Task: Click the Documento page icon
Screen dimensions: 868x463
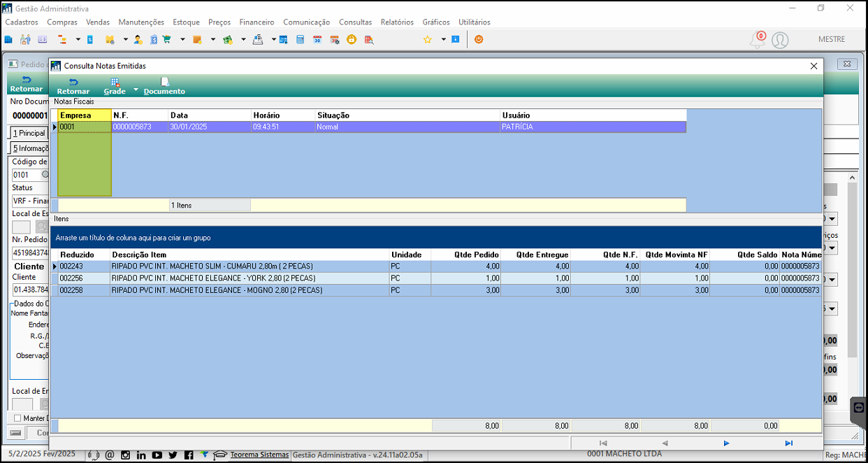Action: point(165,82)
